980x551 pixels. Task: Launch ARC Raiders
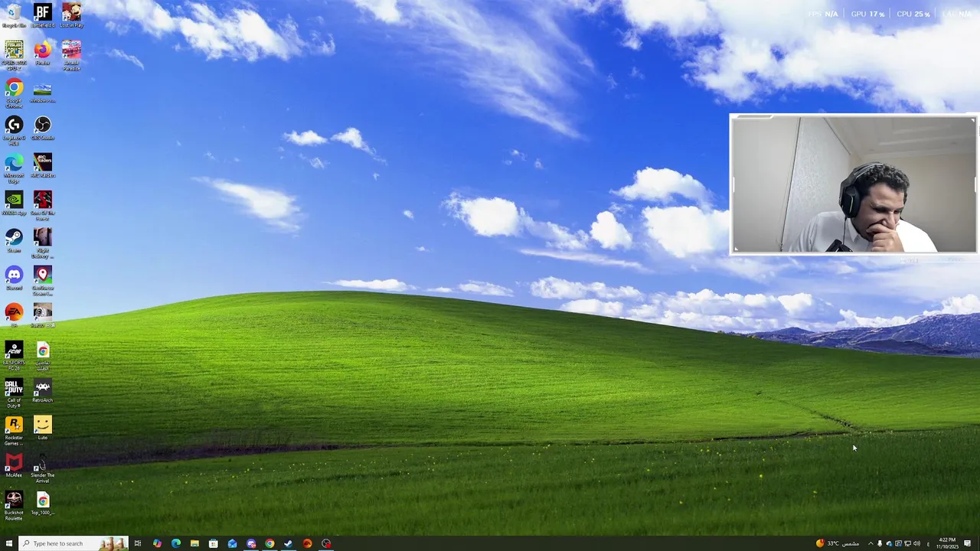(42, 166)
